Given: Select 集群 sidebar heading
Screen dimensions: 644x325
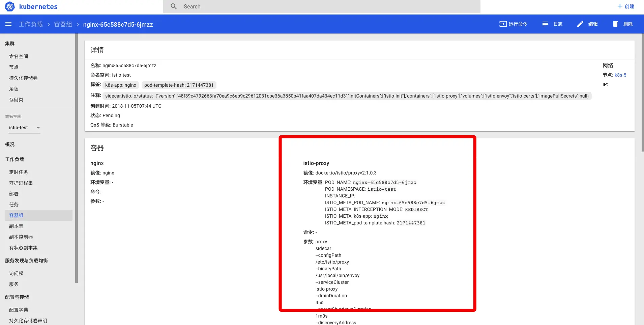Looking at the screenshot, I should click(x=10, y=44).
